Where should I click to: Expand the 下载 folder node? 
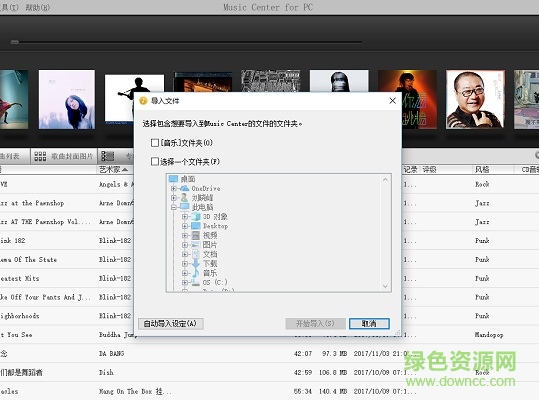pyautogui.click(x=185, y=264)
